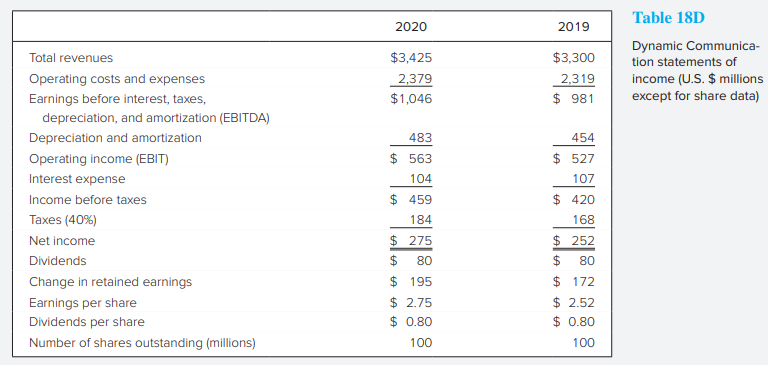Image resolution: width=768 pixels, height=365 pixels.
Task: Select the 2019 earnings per share $2.52
Action: click(574, 303)
